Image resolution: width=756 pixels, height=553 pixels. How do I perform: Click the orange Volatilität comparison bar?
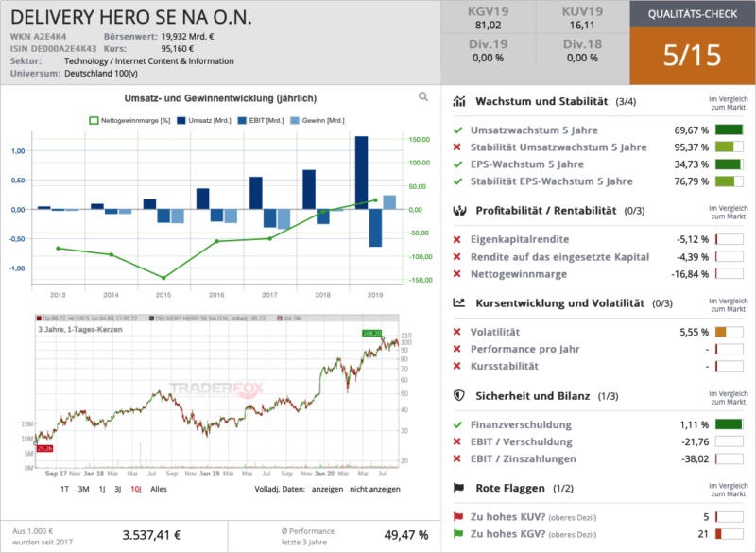(x=729, y=332)
